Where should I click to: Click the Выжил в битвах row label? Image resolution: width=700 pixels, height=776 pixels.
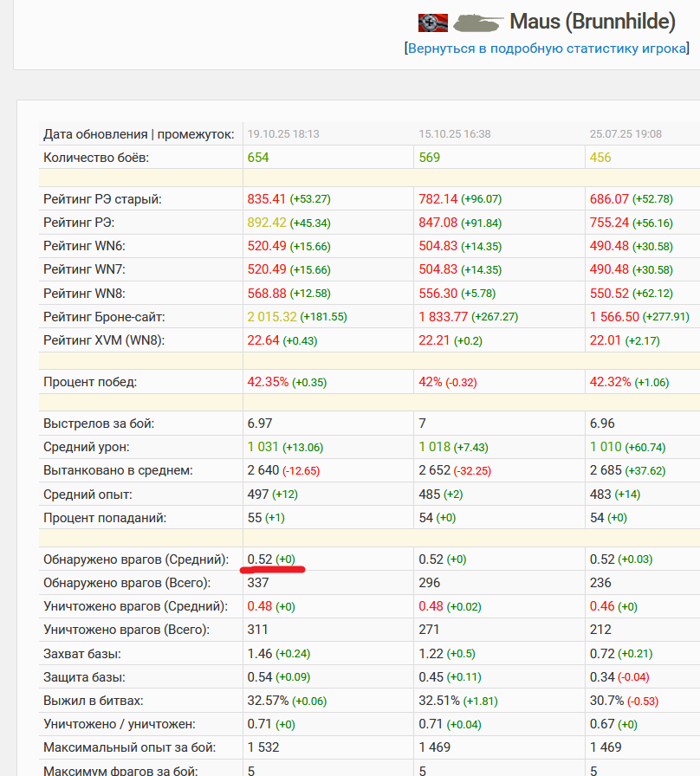click(x=94, y=700)
